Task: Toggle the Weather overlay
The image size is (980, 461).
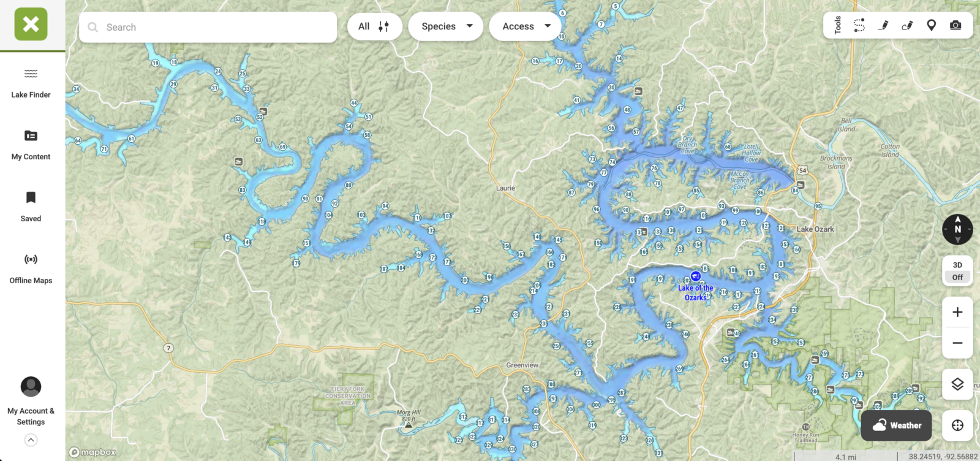Action: click(x=897, y=425)
